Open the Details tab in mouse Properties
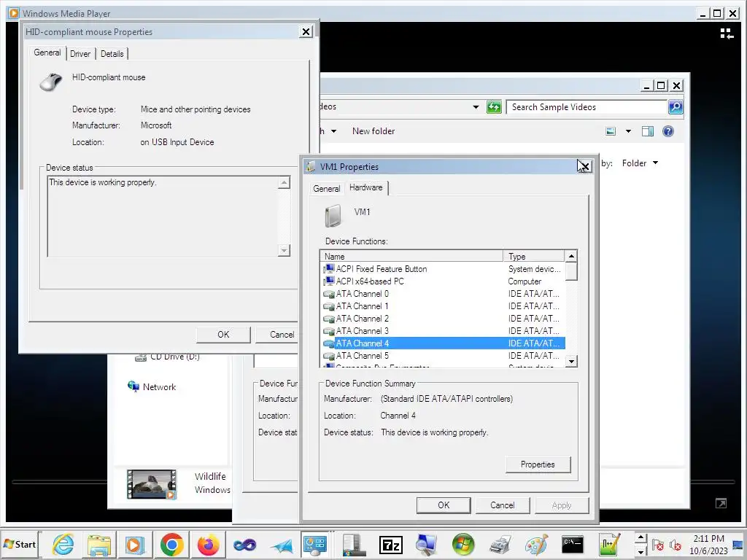This screenshot has width=747, height=560. click(x=112, y=54)
